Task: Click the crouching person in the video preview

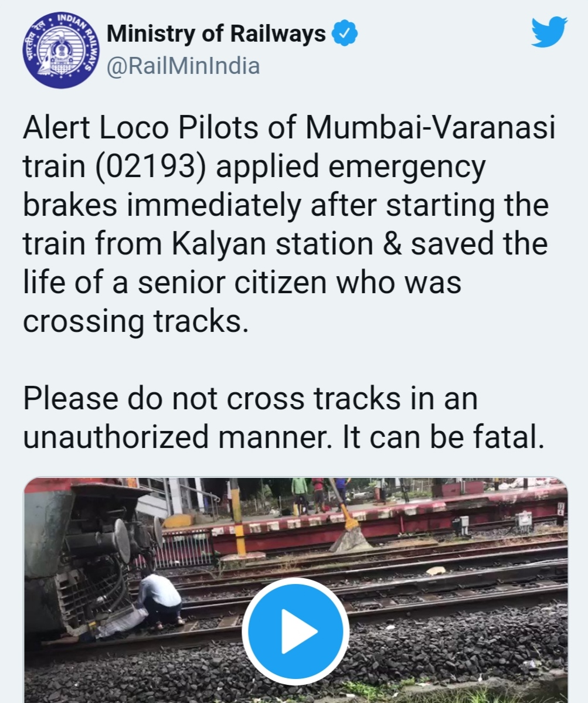Action: [x=159, y=599]
